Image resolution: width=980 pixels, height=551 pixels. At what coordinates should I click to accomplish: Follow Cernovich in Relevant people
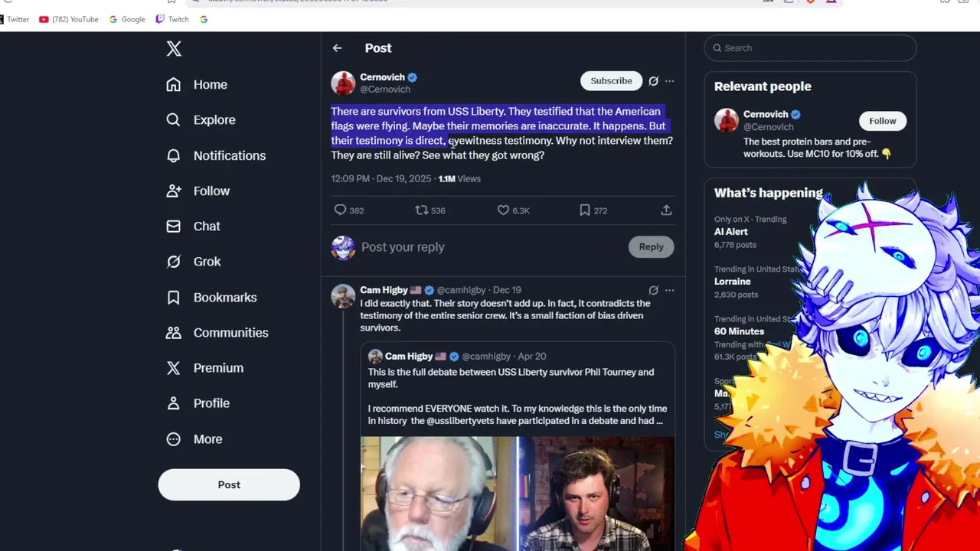pos(882,121)
